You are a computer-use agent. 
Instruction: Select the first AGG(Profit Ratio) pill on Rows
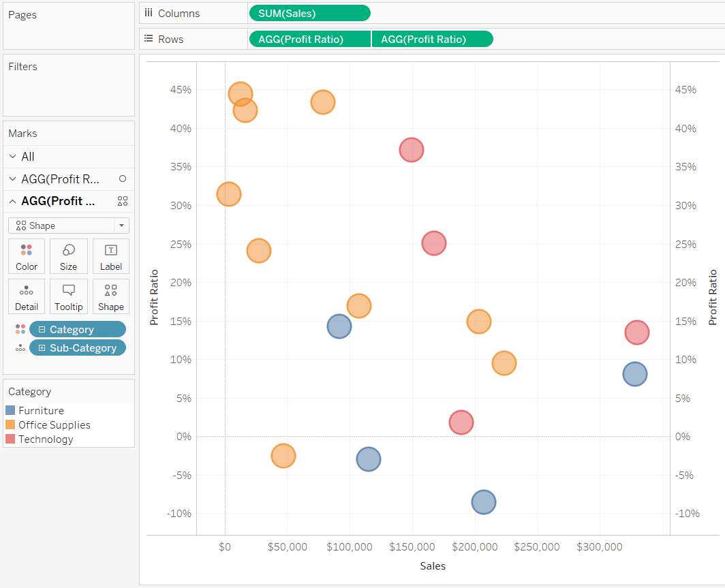(309, 38)
